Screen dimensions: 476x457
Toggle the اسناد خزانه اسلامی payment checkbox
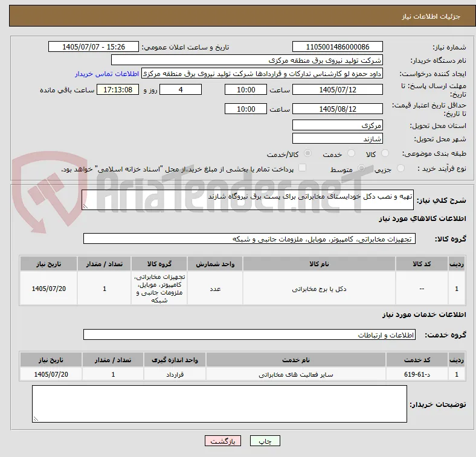pyautogui.click(x=302, y=168)
